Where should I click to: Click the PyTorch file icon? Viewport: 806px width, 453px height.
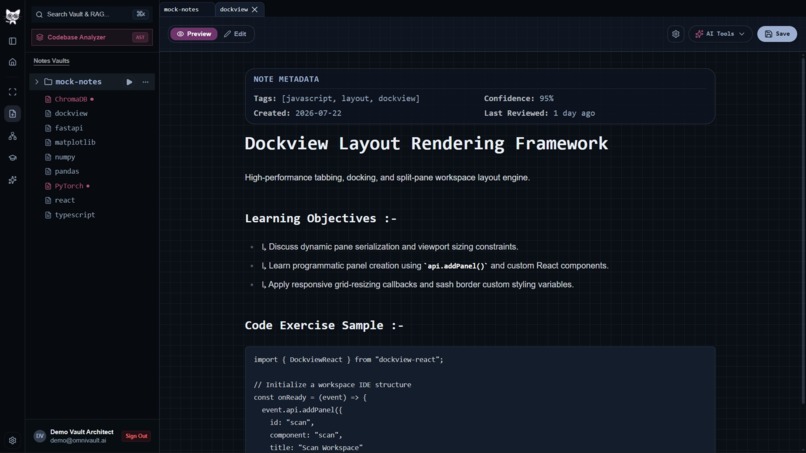pyautogui.click(x=48, y=186)
